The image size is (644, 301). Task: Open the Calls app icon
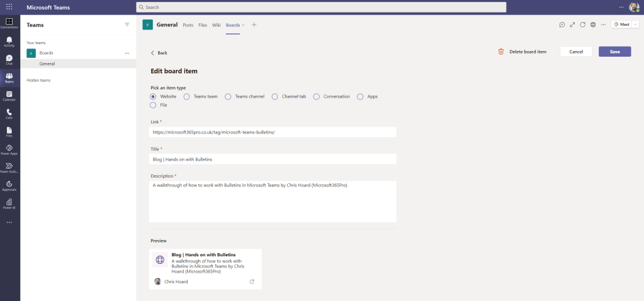click(x=9, y=113)
